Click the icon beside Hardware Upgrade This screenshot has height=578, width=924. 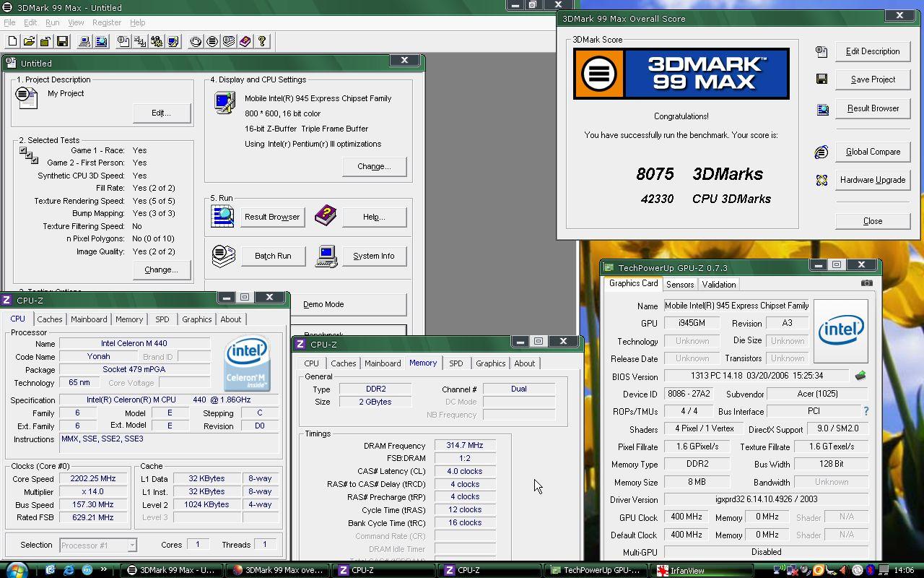[821, 180]
